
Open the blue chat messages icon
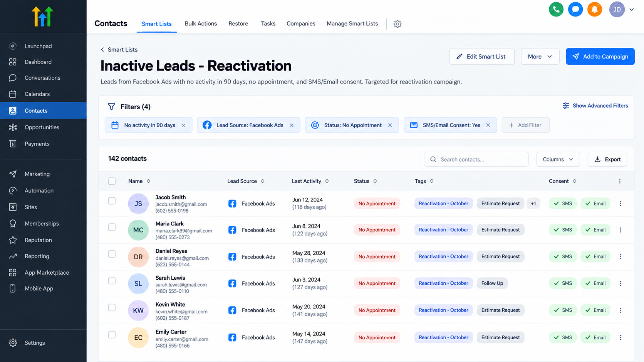575,9
